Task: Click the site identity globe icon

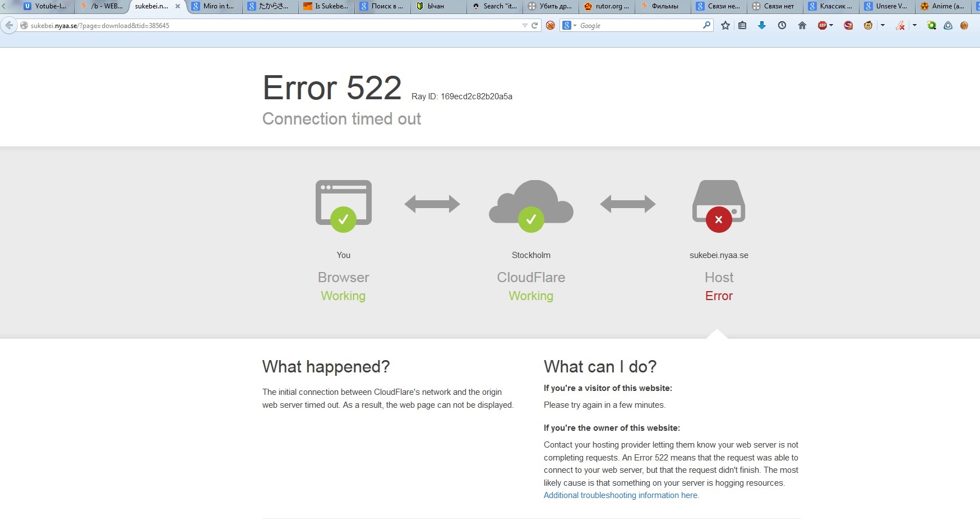Action: pos(24,25)
